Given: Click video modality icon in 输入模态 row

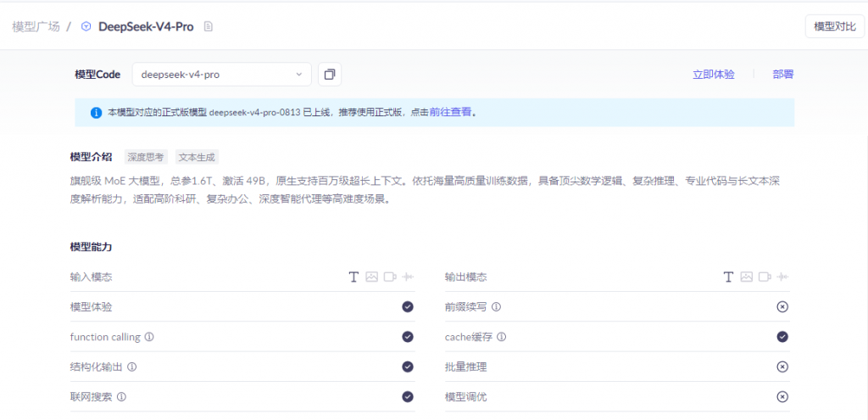Looking at the screenshot, I should click(x=390, y=277).
